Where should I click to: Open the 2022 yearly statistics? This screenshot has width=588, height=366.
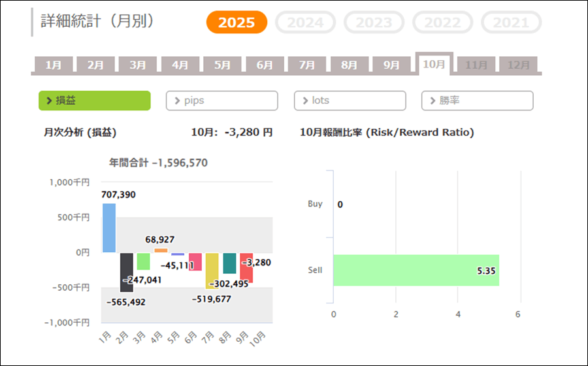coord(443,22)
